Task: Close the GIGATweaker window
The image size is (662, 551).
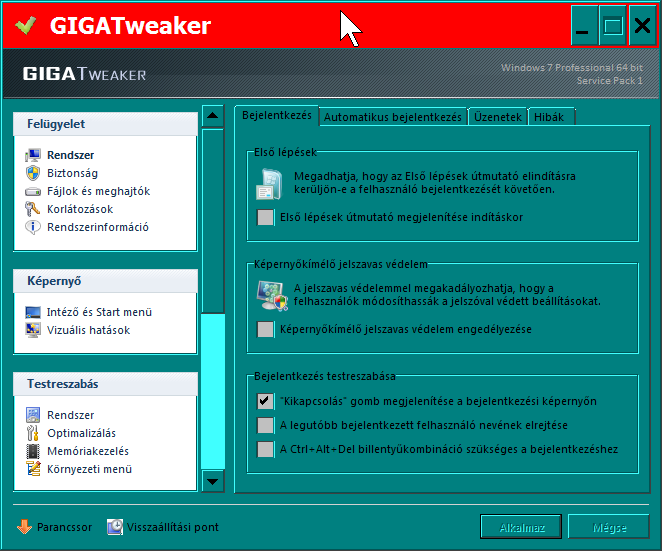Action: 642,25
